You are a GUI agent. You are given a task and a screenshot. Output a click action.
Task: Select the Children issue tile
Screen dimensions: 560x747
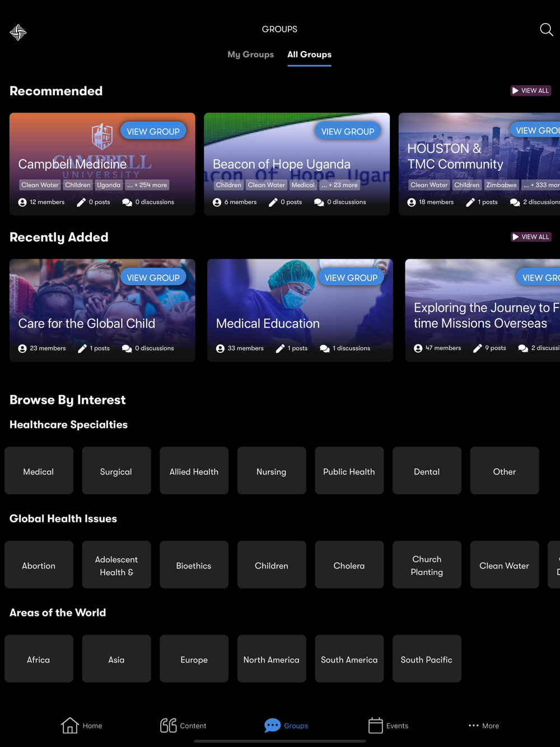point(272,565)
